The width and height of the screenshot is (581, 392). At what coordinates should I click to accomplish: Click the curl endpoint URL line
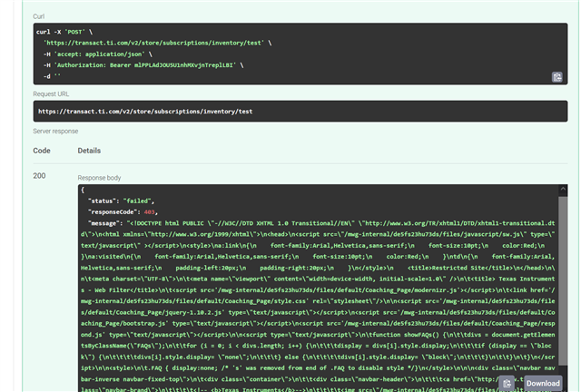(157, 43)
